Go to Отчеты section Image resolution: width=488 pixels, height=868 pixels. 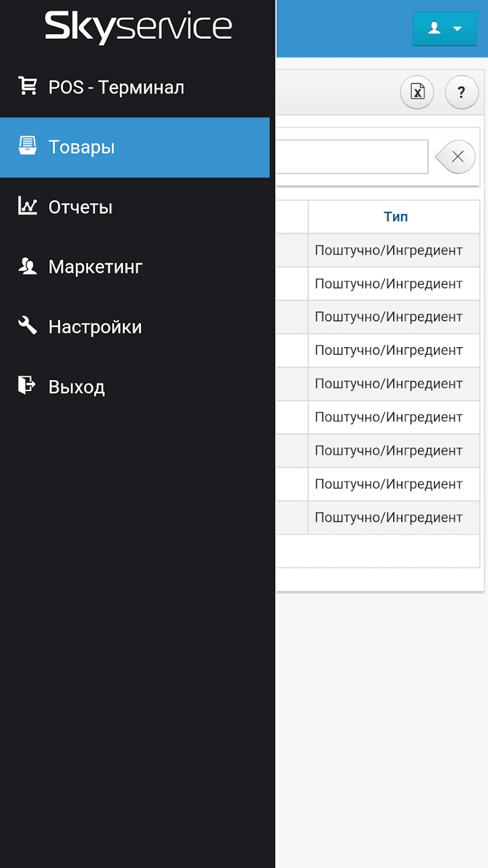[x=80, y=207]
